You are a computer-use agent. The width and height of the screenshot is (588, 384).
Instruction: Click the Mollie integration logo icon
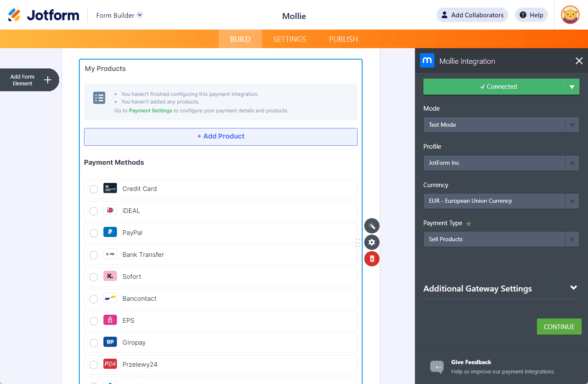(x=427, y=61)
